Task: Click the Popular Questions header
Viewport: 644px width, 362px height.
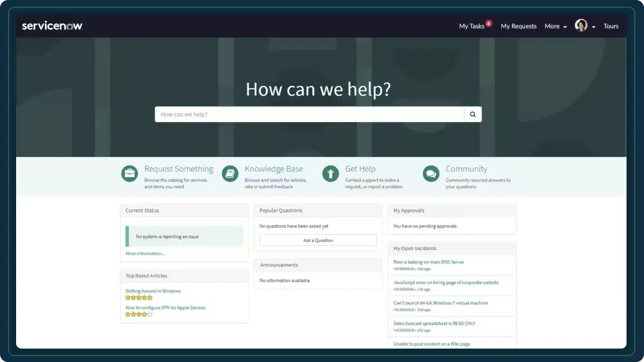Action: pos(318,210)
